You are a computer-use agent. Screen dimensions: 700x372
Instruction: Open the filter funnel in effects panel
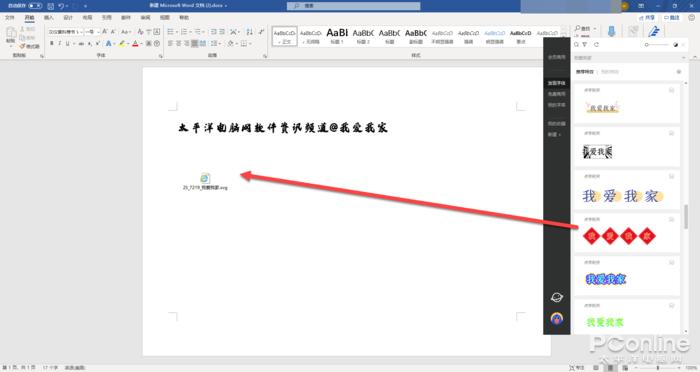click(x=585, y=45)
